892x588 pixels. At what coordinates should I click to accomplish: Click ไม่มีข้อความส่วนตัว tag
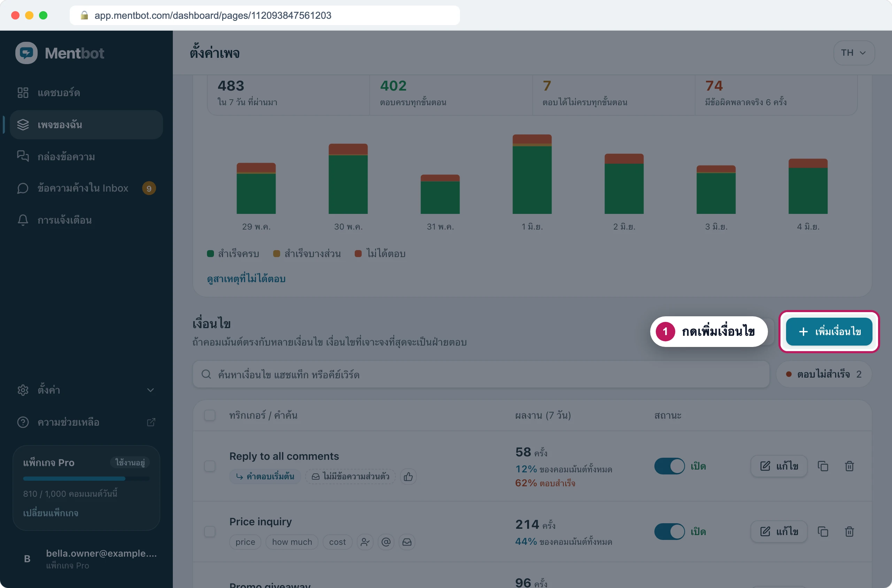click(x=350, y=477)
